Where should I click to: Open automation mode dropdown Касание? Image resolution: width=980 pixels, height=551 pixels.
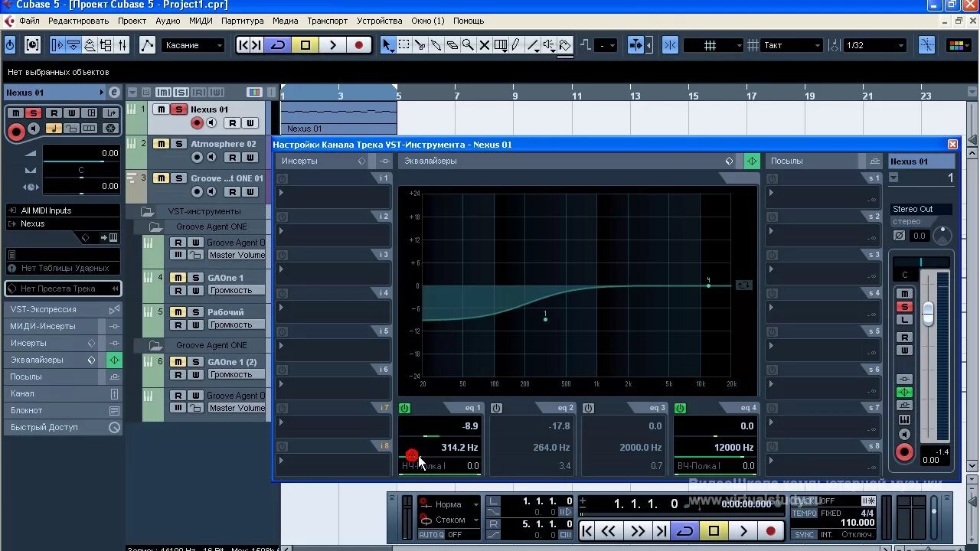(193, 45)
